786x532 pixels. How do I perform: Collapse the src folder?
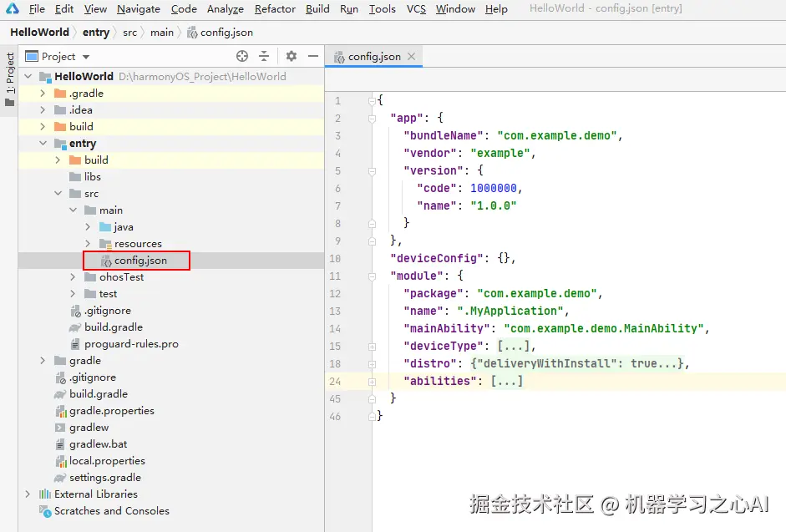(58, 194)
